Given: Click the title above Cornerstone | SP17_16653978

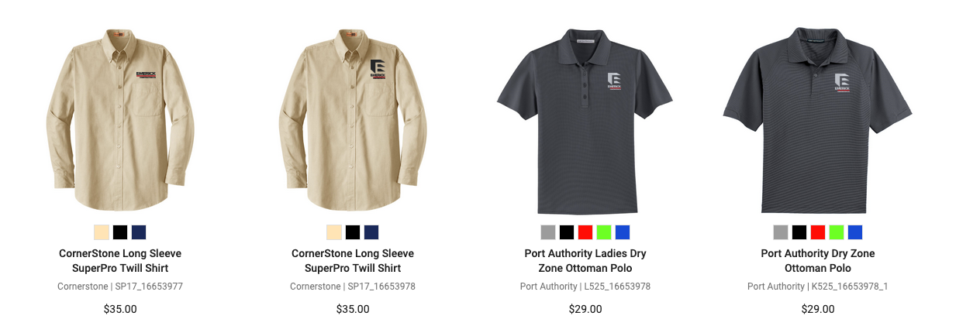Looking at the screenshot, I should click(x=353, y=261).
